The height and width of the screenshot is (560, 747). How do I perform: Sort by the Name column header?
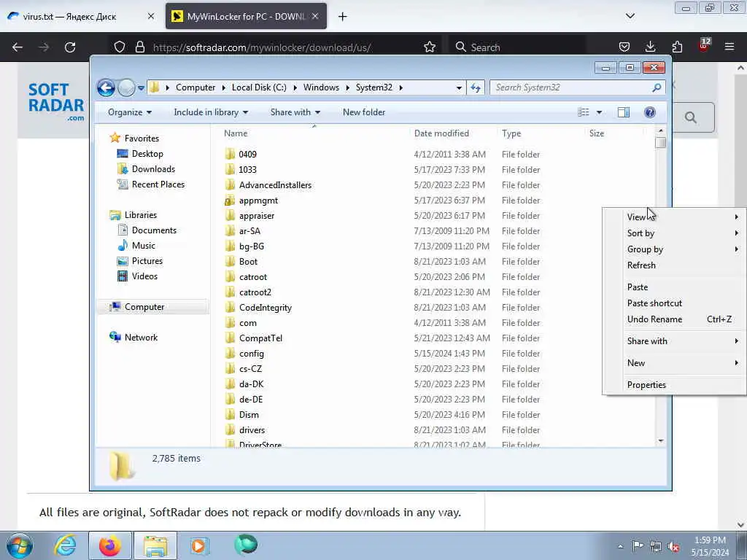[236, 133]
